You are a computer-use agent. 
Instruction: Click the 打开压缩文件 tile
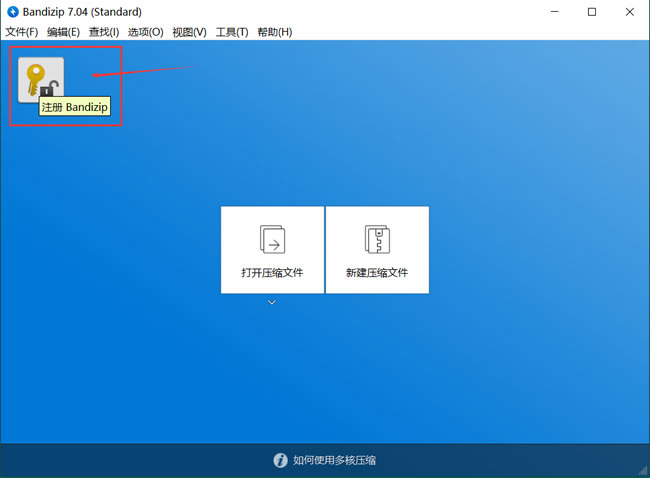[x=272, y=250]
